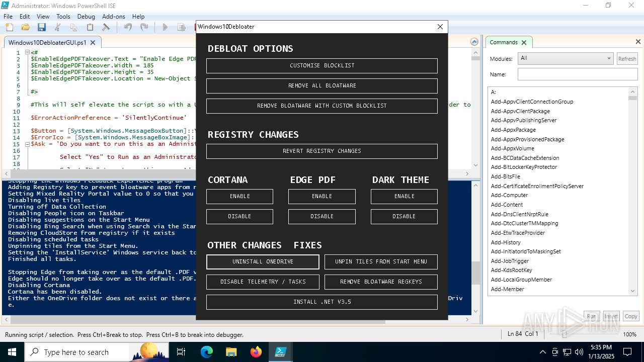Collapse the code region at line 15
This screenshot has height=362, width=644.
(x=27, y=144)
